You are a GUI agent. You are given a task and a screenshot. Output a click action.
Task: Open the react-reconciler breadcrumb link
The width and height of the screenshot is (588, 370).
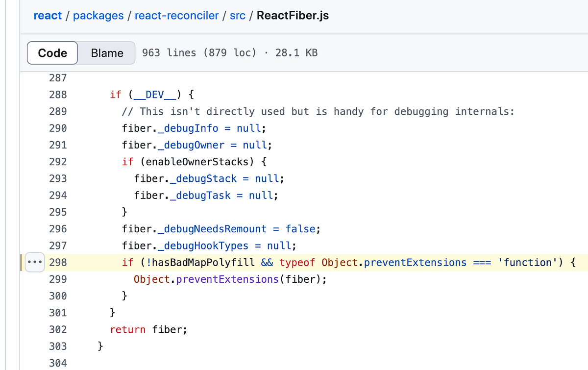tap(176, 15)
